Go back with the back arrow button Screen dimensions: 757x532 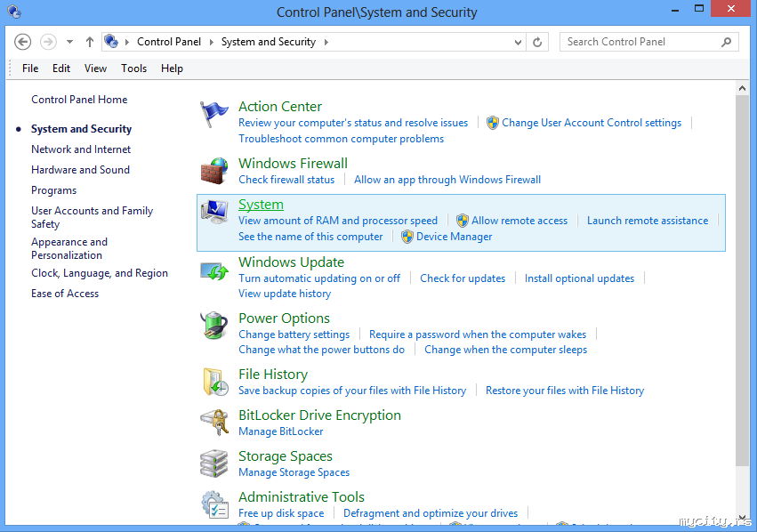23,42
